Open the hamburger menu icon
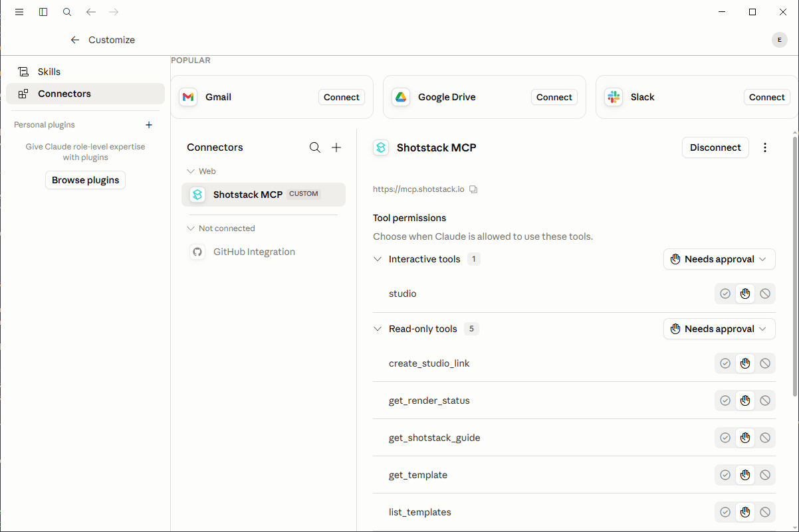799x532 pixels. (x=19, y=12)
